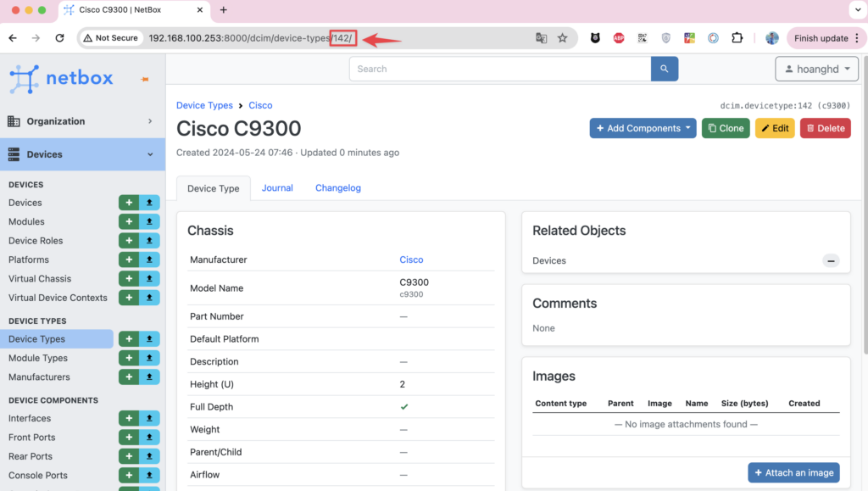868x491 pixels.
Task: Expand the Organization menu section
Action: point(82,121)
